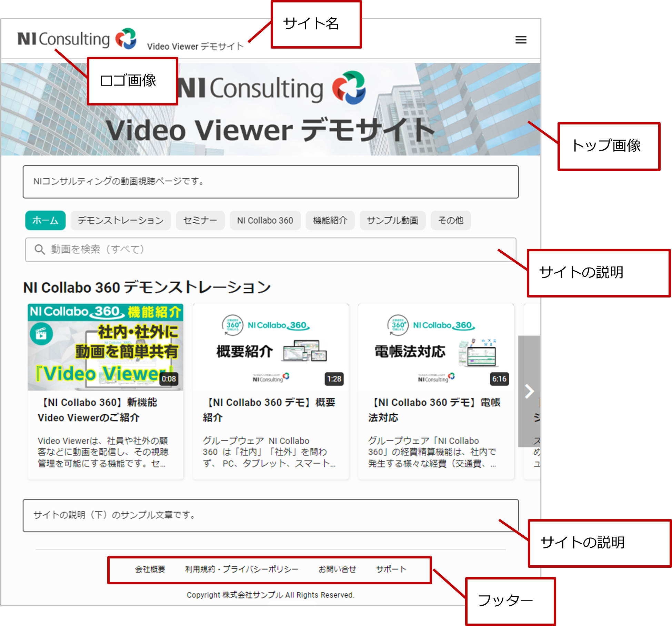Viewport: 672px width, 626px height.
Task: Click description starting Video Viewerは、社員や社外
Action: 103,452
